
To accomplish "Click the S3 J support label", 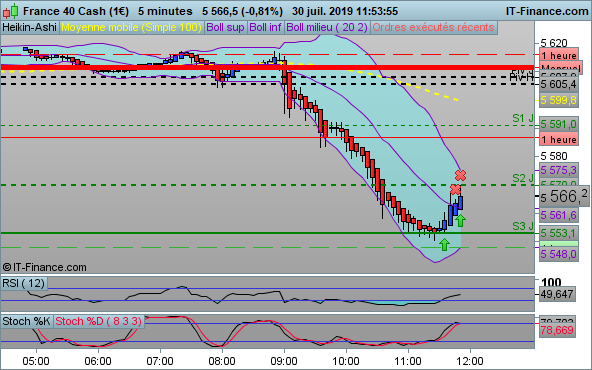I will [x=523, y=226].
